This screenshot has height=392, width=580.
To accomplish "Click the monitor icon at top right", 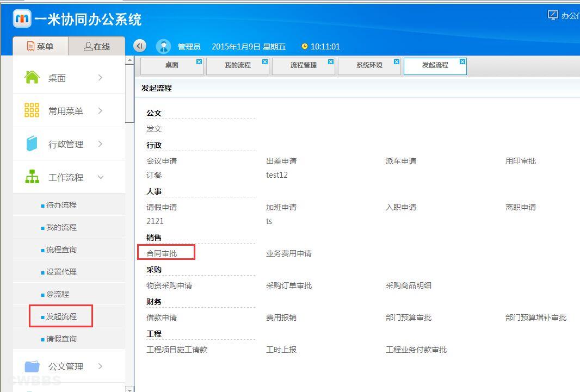I will point(553,15).
